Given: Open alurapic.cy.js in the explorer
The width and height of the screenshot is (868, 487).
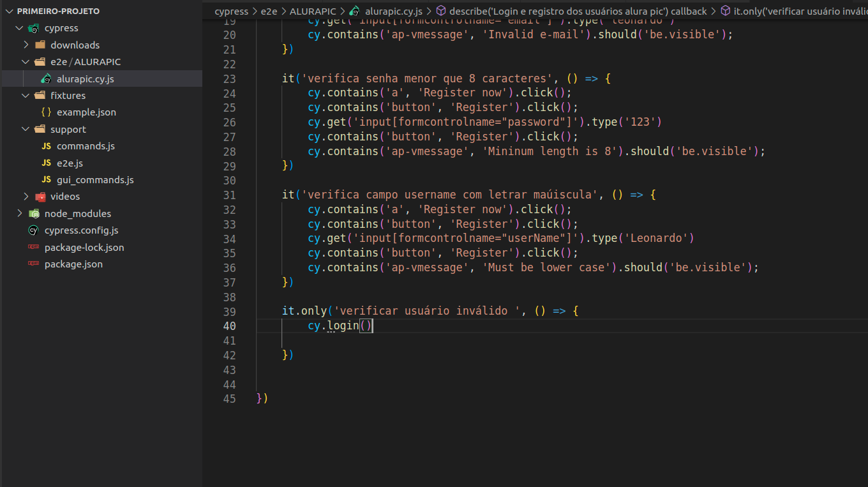Looking at the screenshot, I should point(86,79).
